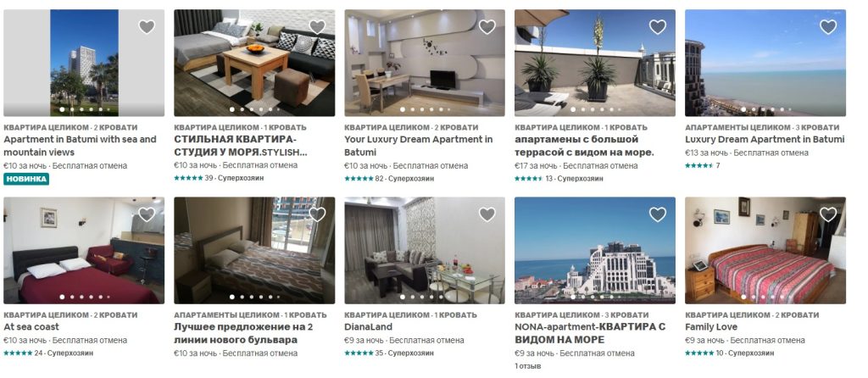Image resolution: width=868 pixels, height=378 pixels.
Task: Click the НОВИНКА badge
Action: [x=26, y=179]
